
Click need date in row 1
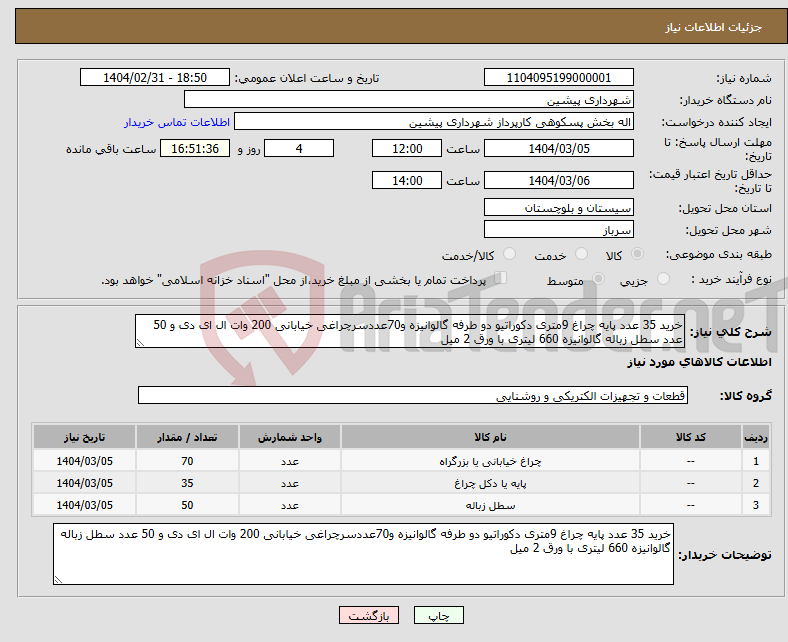[84, 461]
